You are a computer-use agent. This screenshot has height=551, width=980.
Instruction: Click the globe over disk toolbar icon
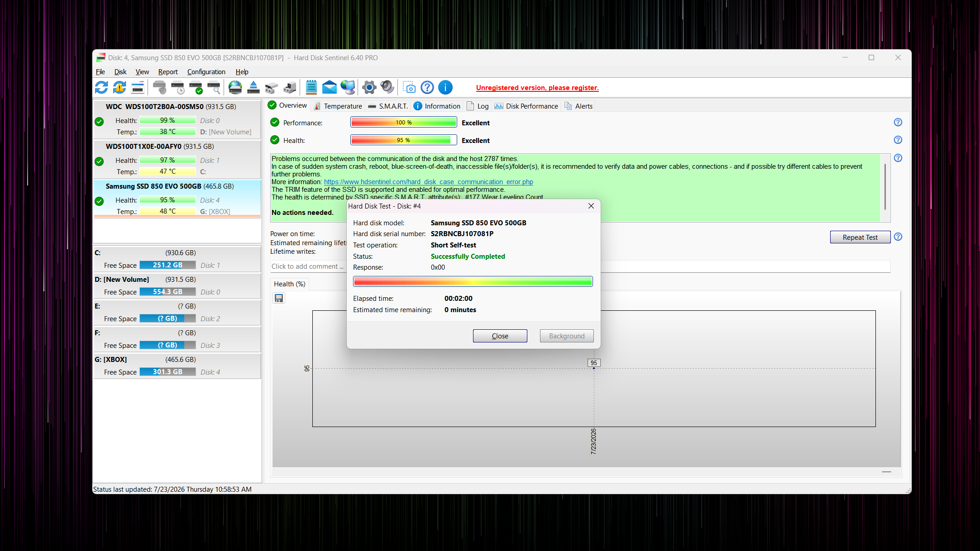pos(235,87)
